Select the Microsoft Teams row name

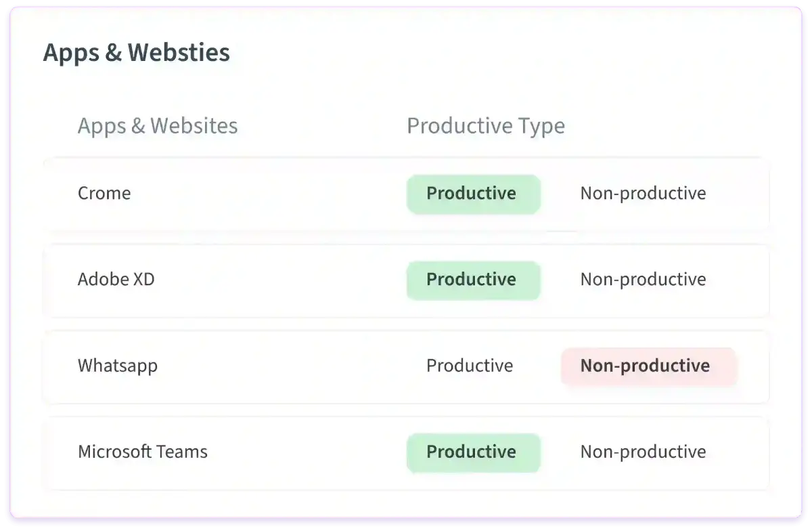pos(143,452)
